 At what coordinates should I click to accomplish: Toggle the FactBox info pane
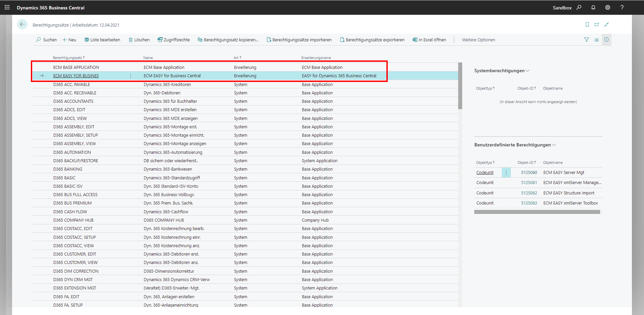pos(606,40)
